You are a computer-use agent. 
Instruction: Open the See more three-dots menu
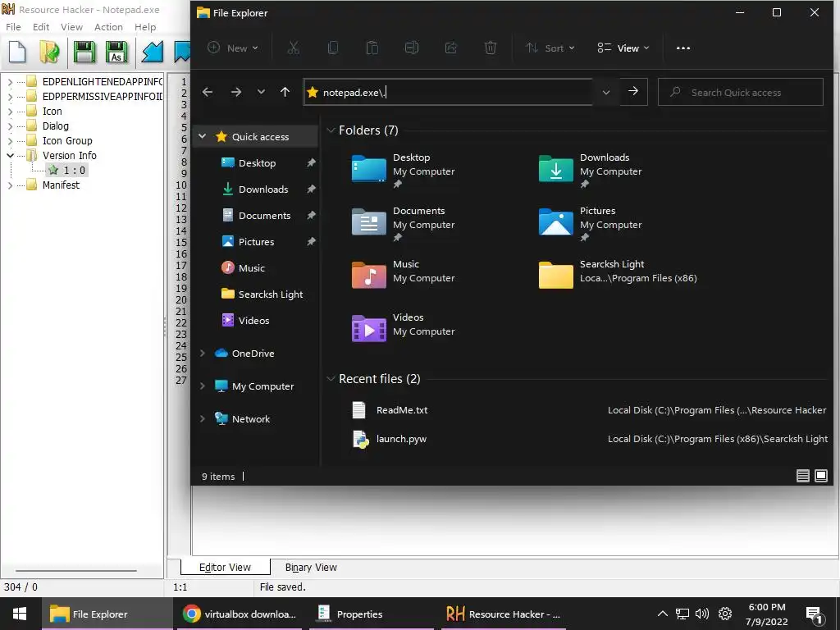(683, 48)
